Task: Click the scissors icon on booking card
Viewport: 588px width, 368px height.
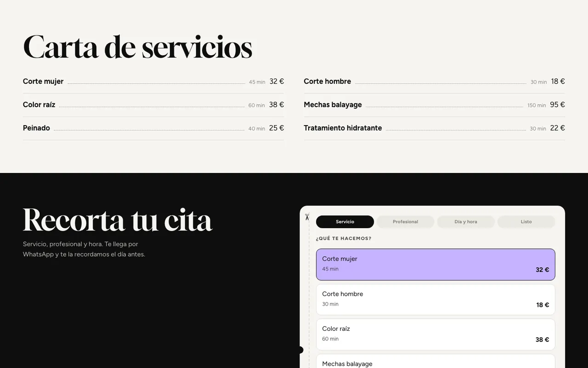Action: (307, 217)
